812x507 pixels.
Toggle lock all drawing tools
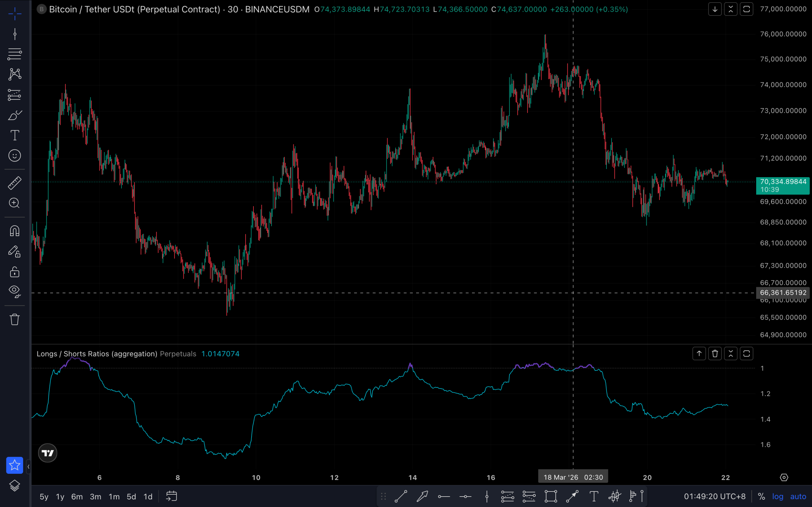pyautogui.click(x=15, y=272)
